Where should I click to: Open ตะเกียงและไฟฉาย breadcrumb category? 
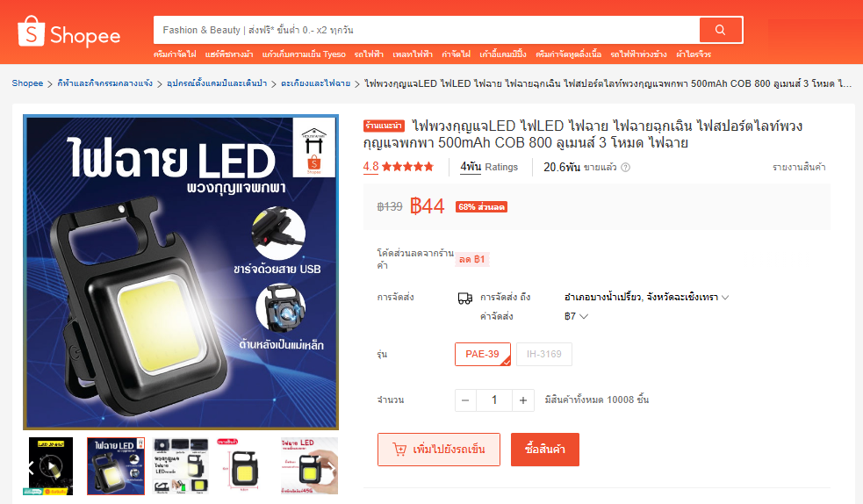315,83
